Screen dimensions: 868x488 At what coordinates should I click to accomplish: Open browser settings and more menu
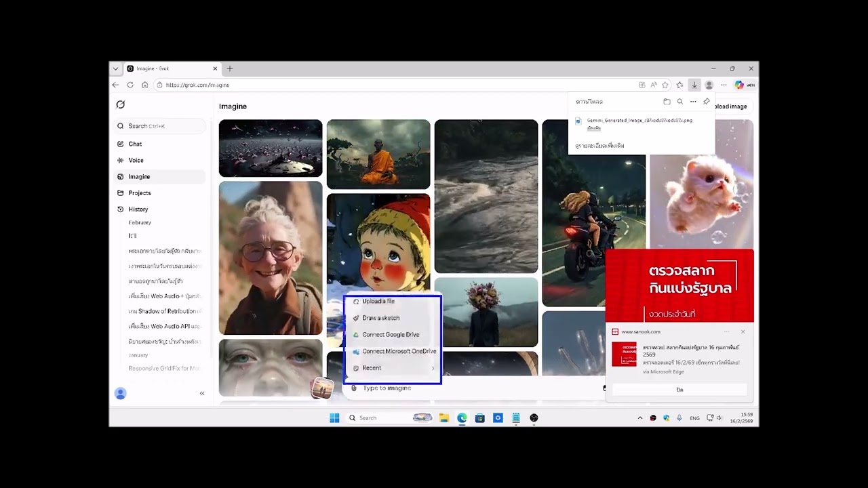click(724, 85)
